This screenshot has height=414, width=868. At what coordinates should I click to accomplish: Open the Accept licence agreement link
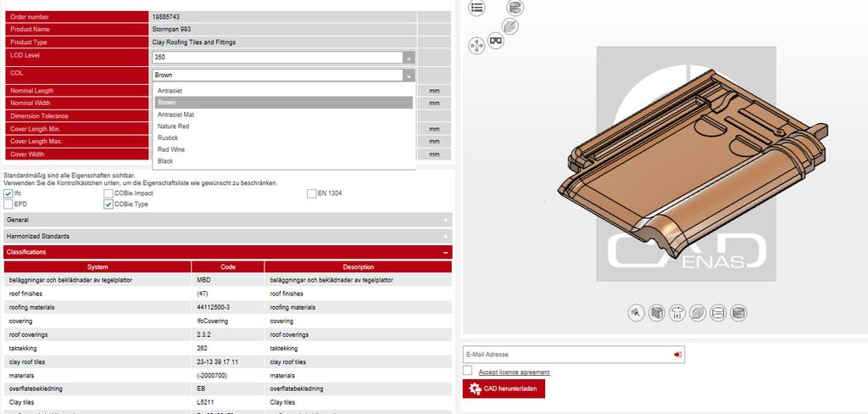coord(515,372)
